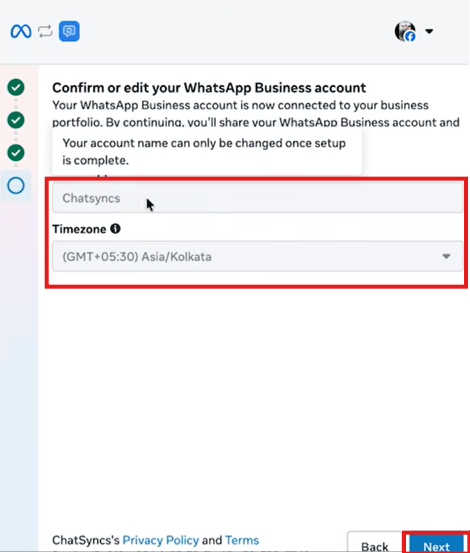Open the Facebook profile avatar
This screenshot has width=470, height=553.
coord(405,31)
